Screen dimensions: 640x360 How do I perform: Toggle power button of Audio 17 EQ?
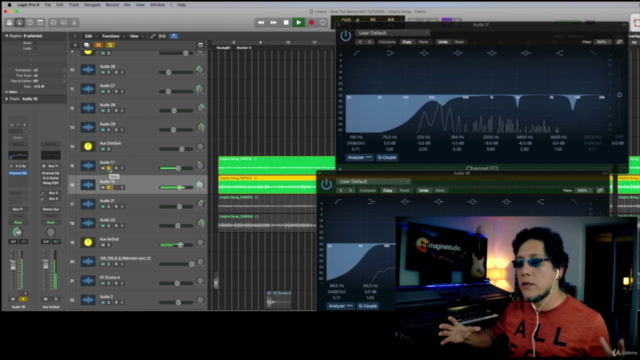[345, 36]
